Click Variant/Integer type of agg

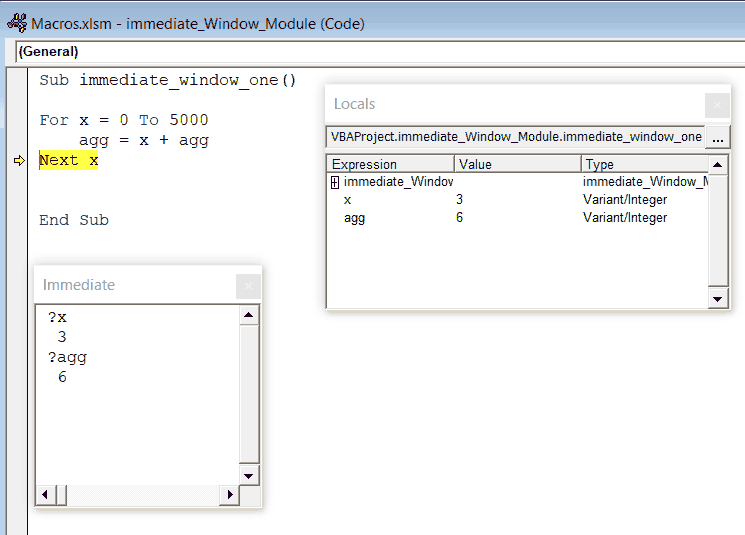point(625,218)
